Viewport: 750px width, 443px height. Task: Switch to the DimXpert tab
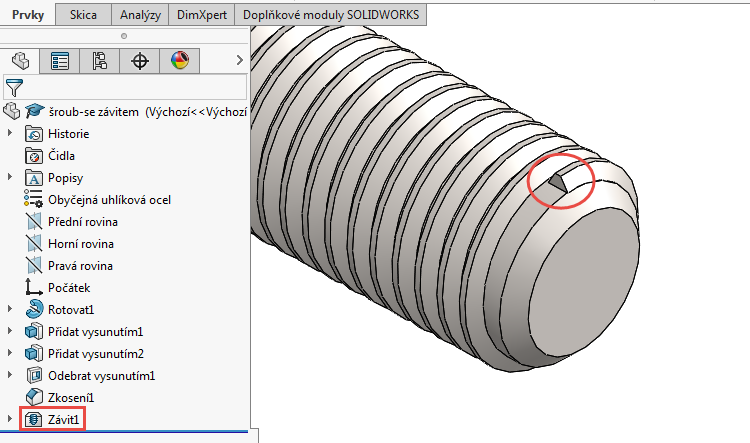click(x=202, y=15)
